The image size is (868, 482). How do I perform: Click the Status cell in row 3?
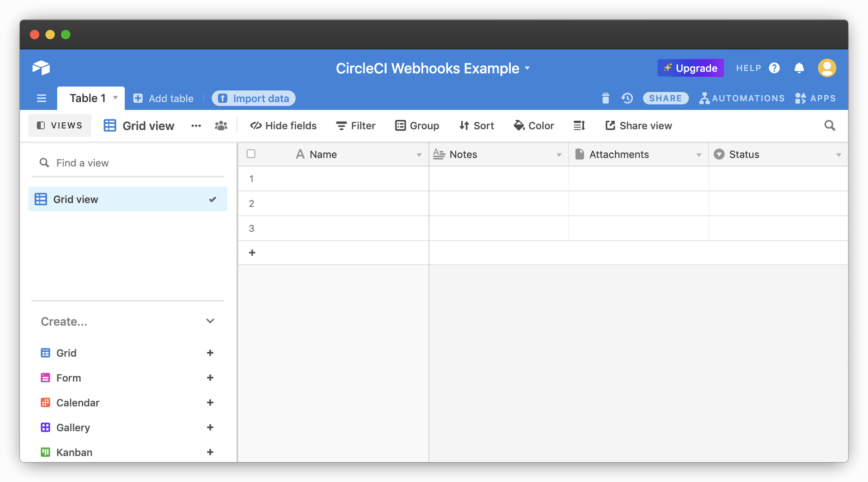[x=778, y=228]
